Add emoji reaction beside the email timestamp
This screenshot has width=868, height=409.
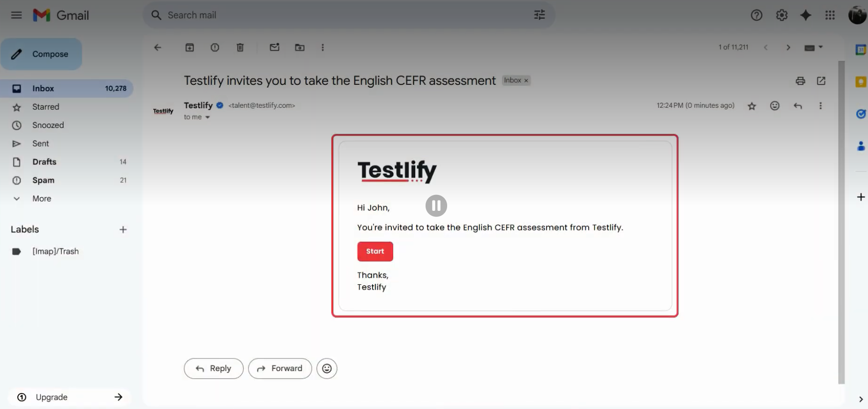coord(775,106)
